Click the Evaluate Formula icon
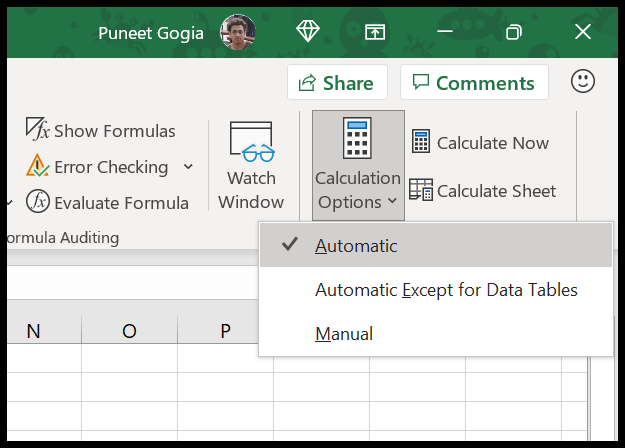Image resolution: width=625 pixels, height=448 pixels. (x=37, y=202)
